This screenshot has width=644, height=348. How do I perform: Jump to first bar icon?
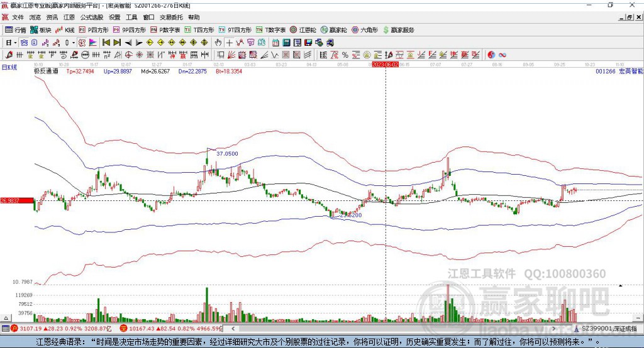pos(106,43)
